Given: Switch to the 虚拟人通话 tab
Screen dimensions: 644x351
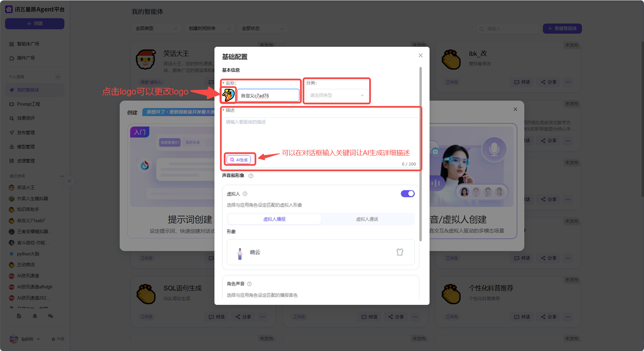Looking at the screenshot, I should point(367,219).
